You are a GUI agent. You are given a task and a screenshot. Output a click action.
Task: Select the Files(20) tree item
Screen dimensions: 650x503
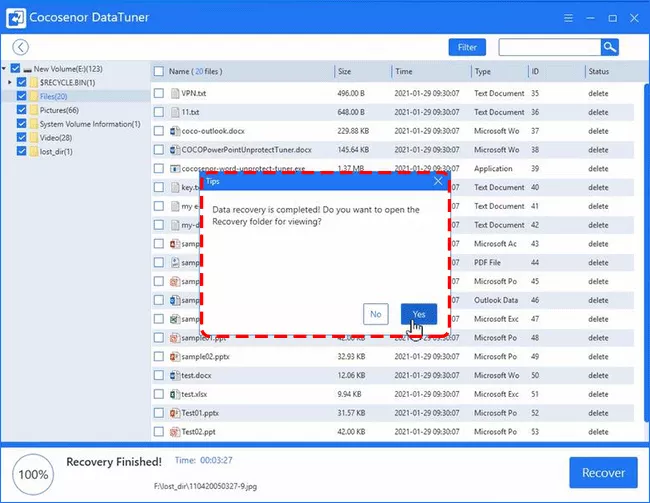(53, 96)
